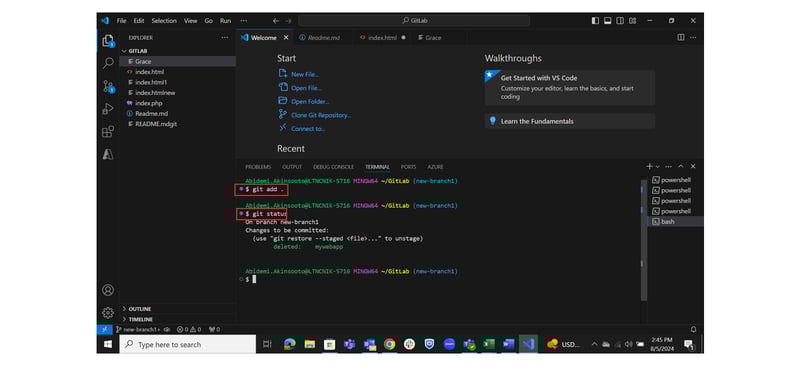Switch to the PORTS panel tab
This screenshot has height=366, width=800.
coord(408,167)
